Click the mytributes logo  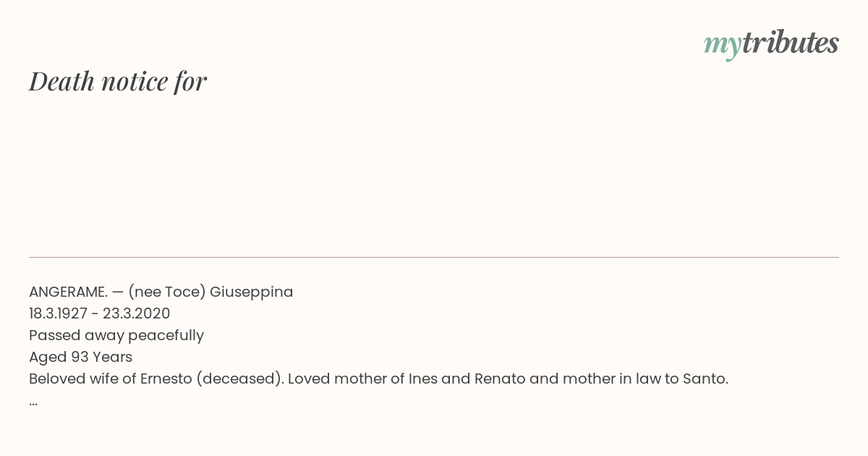(771, 44)
